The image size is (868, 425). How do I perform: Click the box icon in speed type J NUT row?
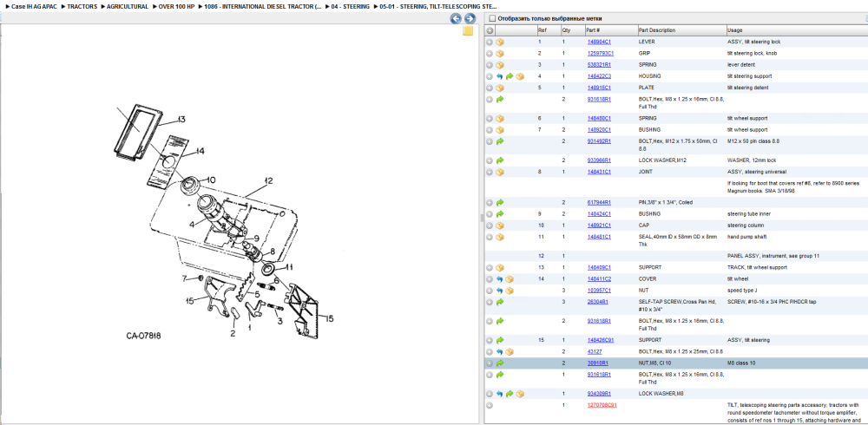pos(510,291)
